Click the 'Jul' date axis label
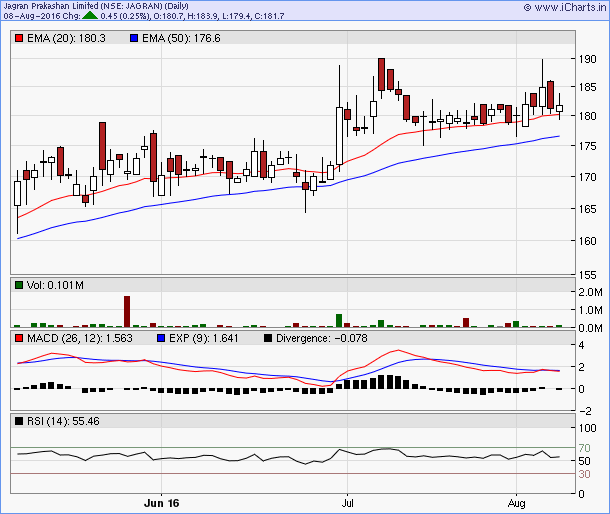This screenshot has width=610, height=514. coord(347,503)
